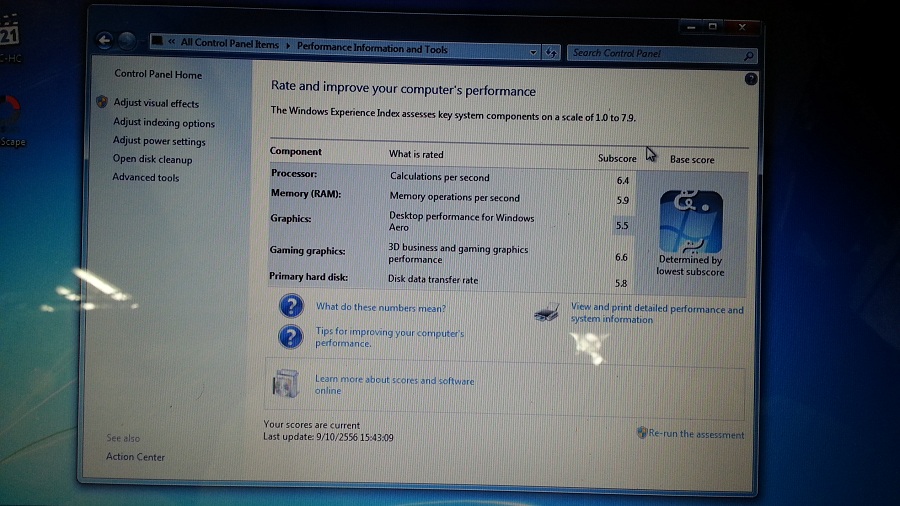Viewport: 900px width, 506px height.
Task: Click the magnifier icon in search box
Action: point(748,56)
